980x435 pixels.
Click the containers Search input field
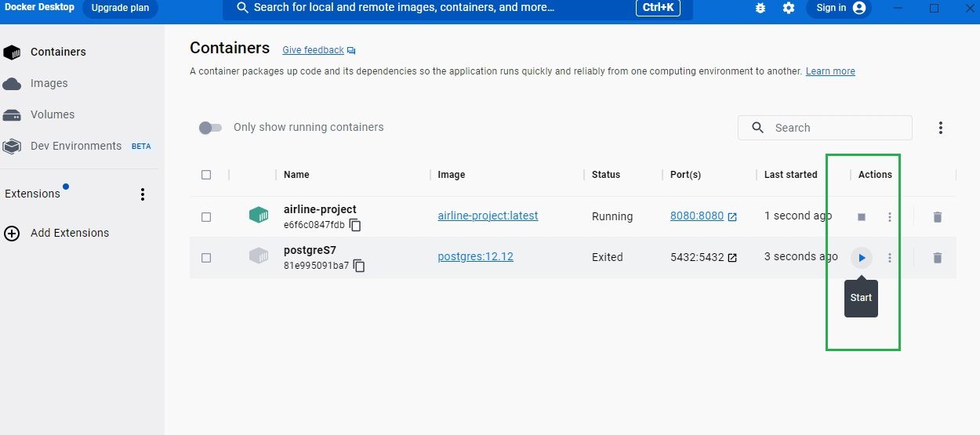[x=825, y=128]
